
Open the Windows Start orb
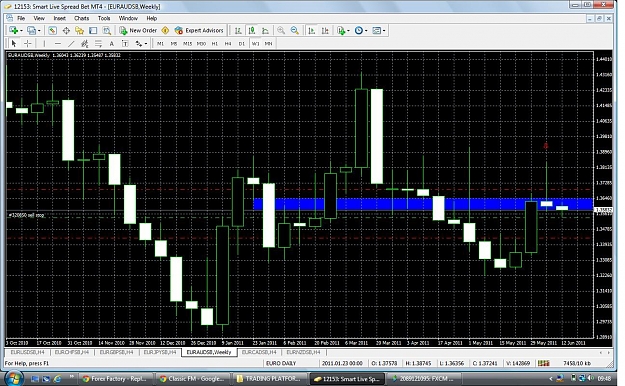[x=13, y=378]
